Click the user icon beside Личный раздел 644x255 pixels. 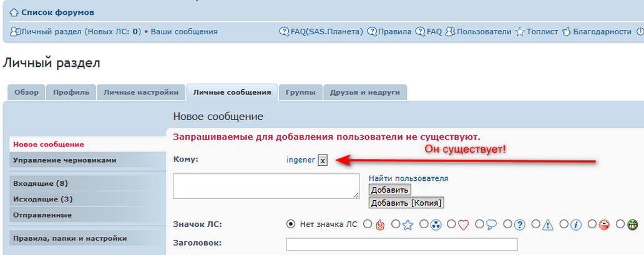point(15,31)
